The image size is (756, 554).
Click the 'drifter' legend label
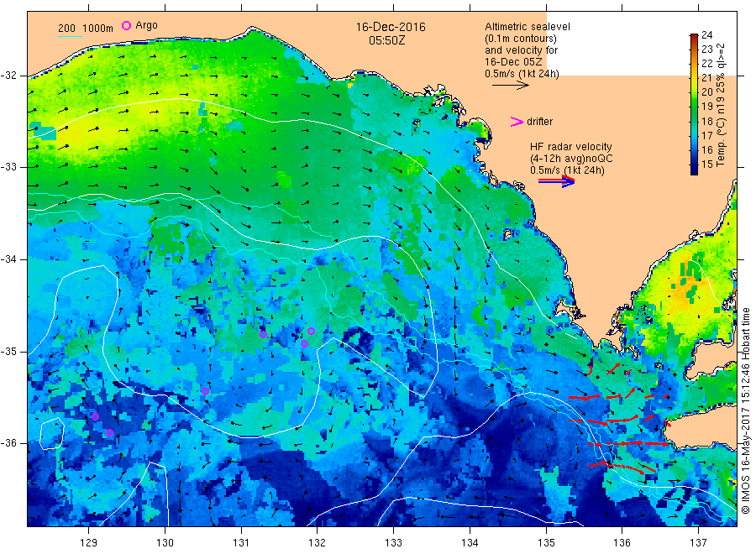pos(539,122)
